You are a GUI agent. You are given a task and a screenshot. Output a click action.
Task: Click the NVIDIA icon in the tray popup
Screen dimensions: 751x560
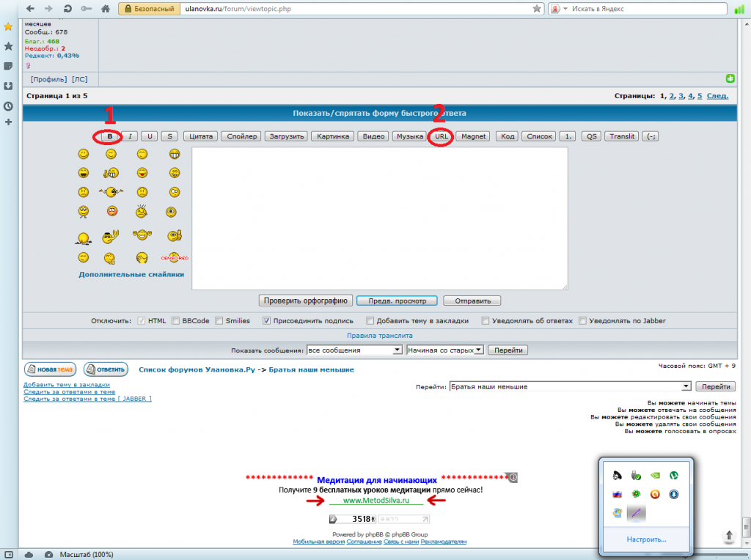653,475
